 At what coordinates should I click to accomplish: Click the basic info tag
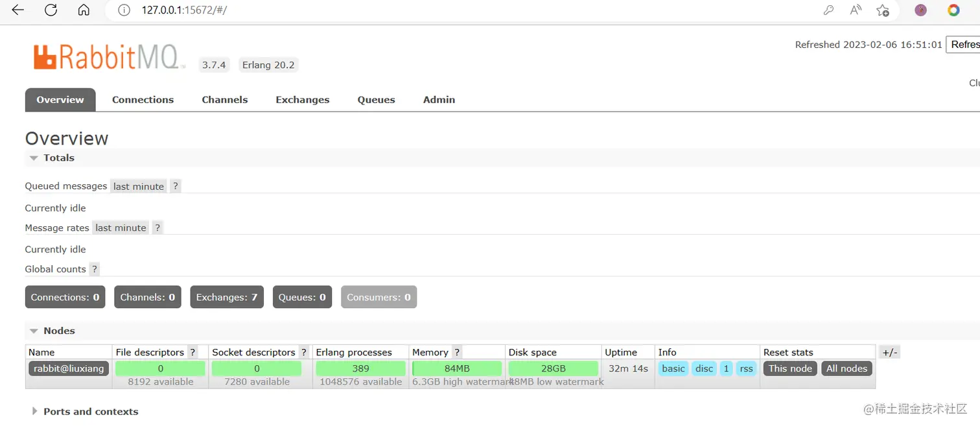(673, 368)
